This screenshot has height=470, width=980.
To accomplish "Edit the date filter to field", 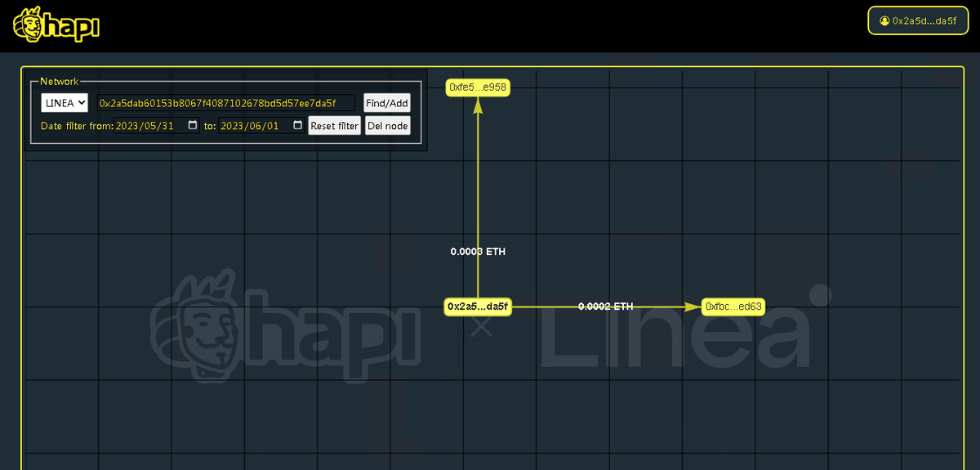I will 262,126.
